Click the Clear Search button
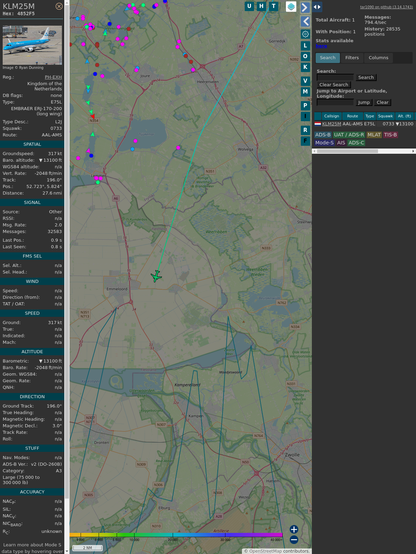This screenshot has width=416, height=554. 334,85
